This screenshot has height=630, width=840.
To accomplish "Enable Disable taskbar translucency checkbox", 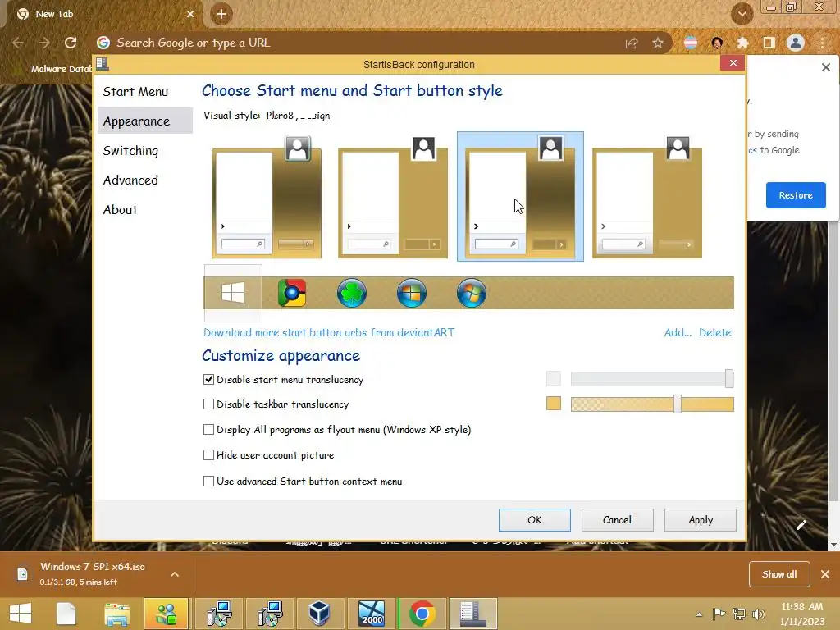I will tap(209, 404).
